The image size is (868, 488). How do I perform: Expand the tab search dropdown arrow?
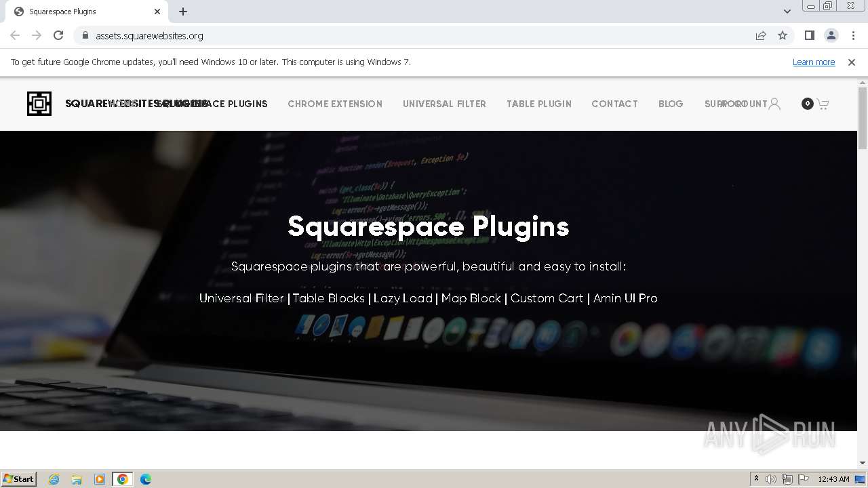pos(787,12)
